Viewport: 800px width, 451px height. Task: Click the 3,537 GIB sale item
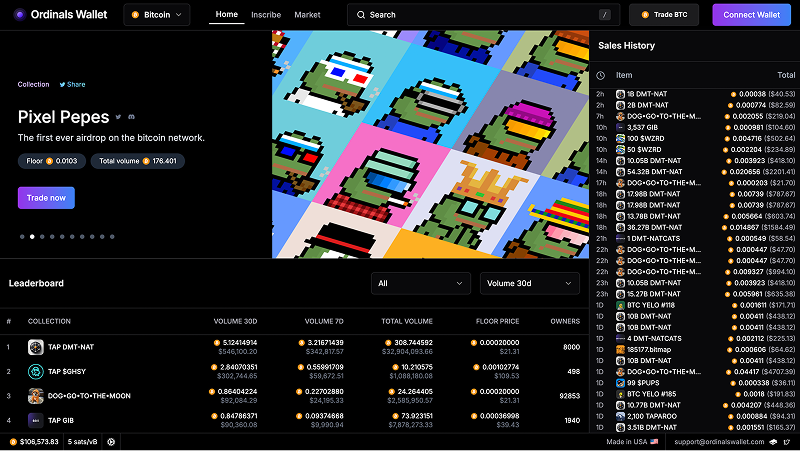pos(642,128)
